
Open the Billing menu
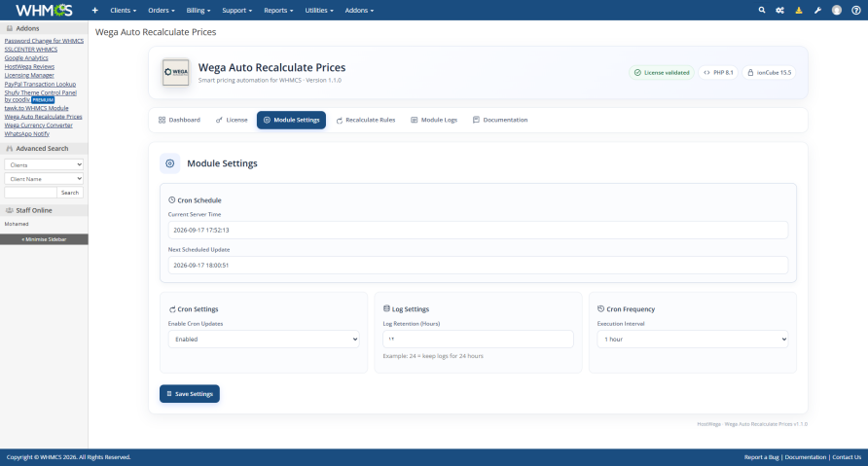point(199,10)
